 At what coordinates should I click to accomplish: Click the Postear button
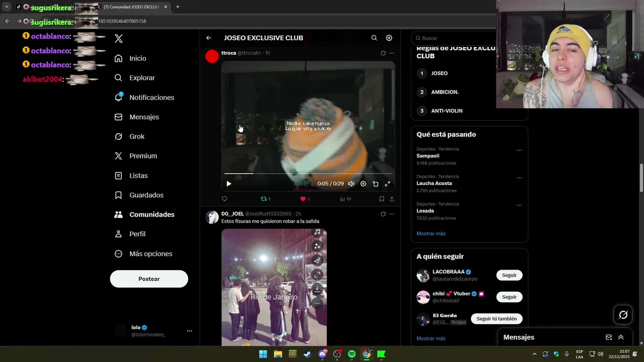(x=149, y=279)
